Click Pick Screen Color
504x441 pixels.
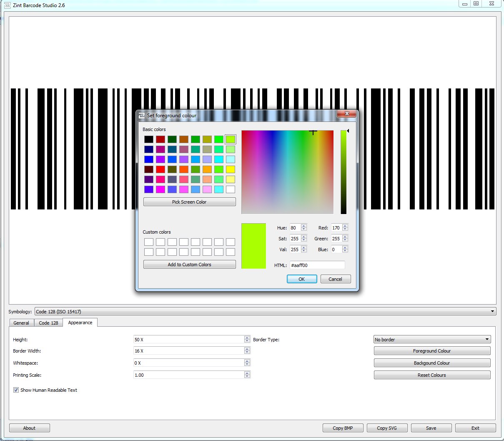point(189,202)
